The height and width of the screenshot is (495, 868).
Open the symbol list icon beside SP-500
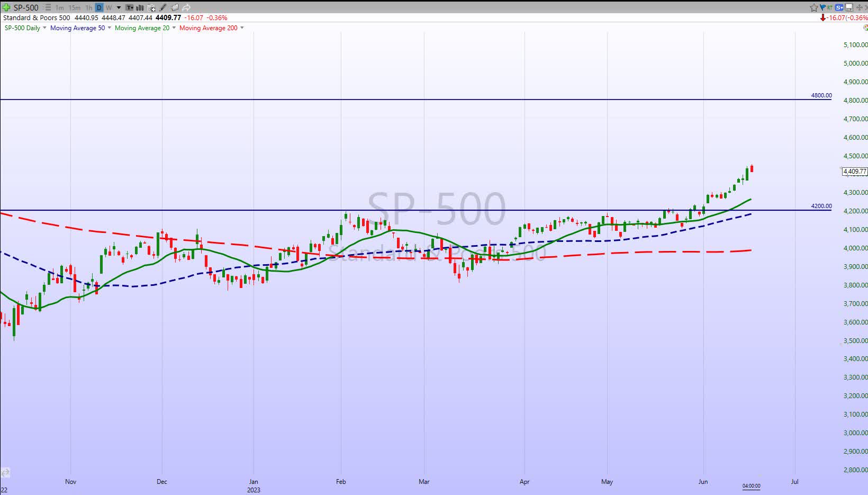click(x=48, y=7)
